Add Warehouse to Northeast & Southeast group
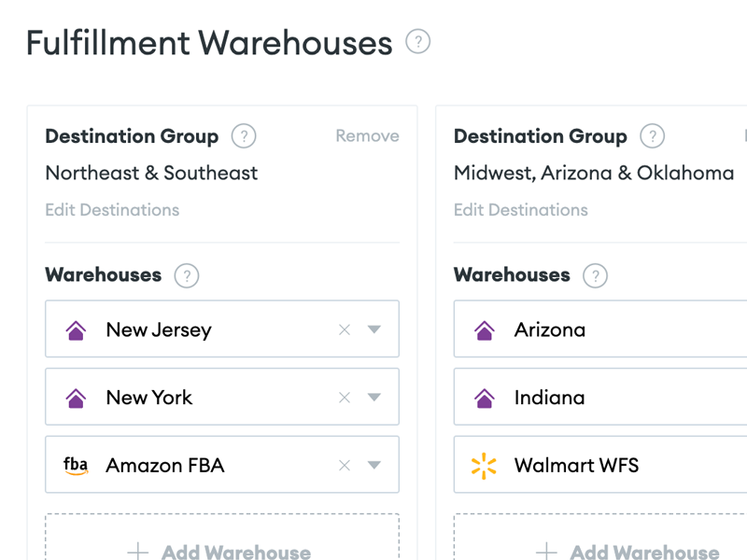Viewport: 747px width, 560px height. [222, 538]
